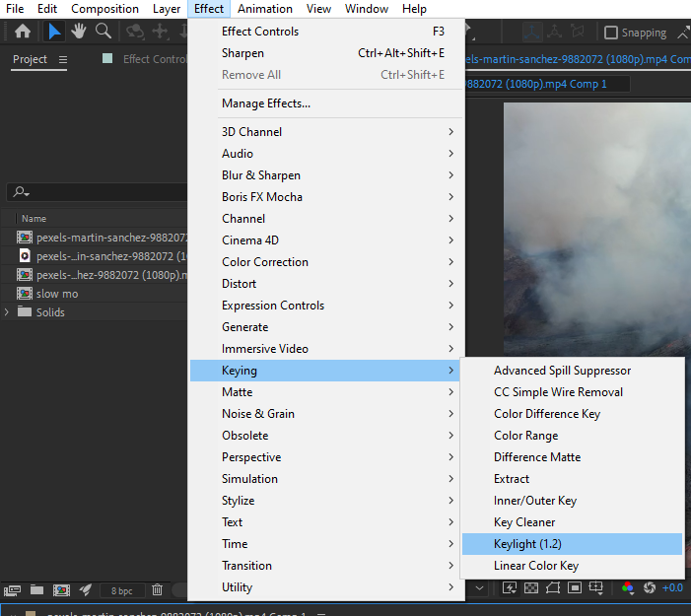This screenshot has width=691, height=616.
Task: Open the Fast Previews lightning icon
Action: tap(510, 587)
